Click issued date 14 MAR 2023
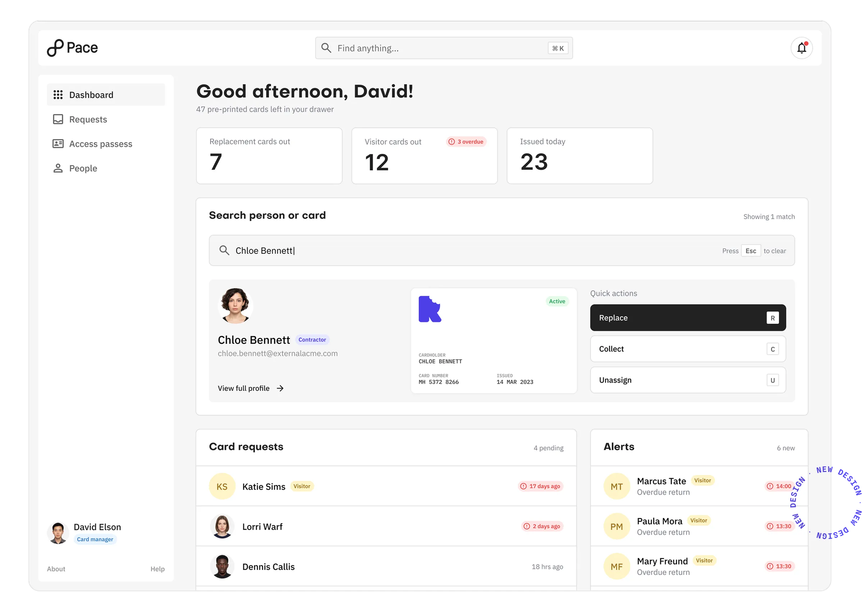This screenshot has height=616, width=863. (x=515, y=382)
